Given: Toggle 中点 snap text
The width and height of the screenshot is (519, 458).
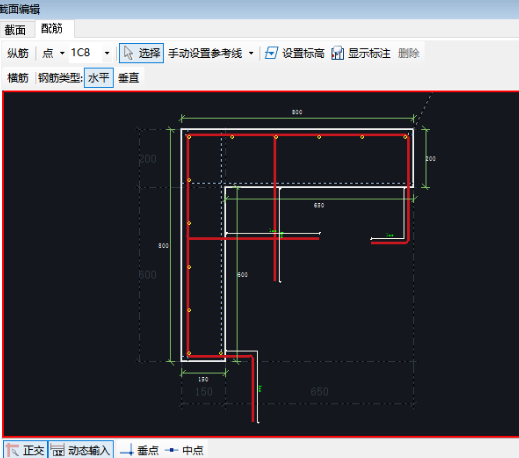Looking at the screenshot, I should 193,451.
